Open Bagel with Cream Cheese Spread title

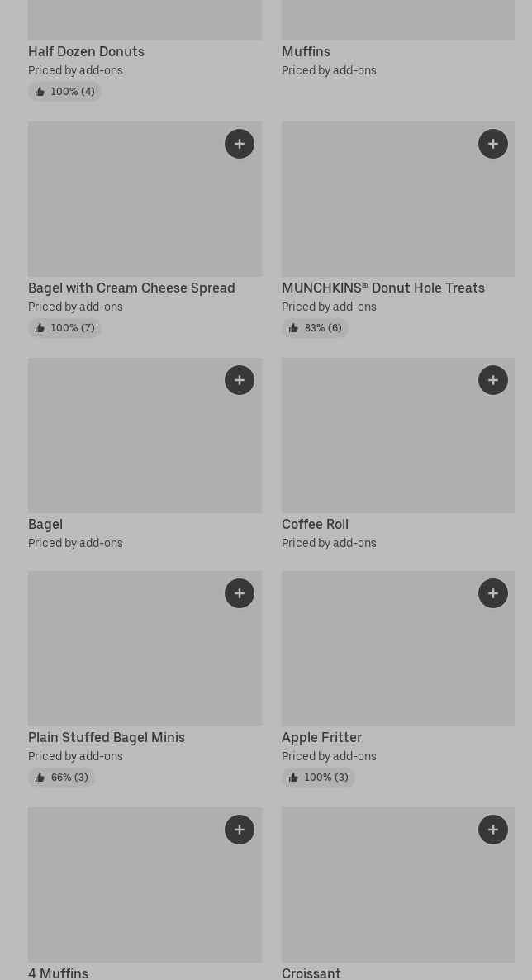(131, 288)
